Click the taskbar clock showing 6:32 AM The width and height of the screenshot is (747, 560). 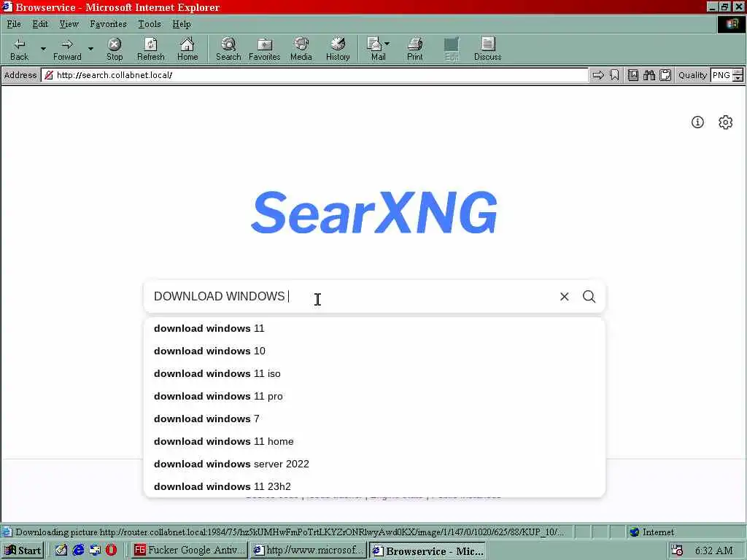[x=713, y=551]
